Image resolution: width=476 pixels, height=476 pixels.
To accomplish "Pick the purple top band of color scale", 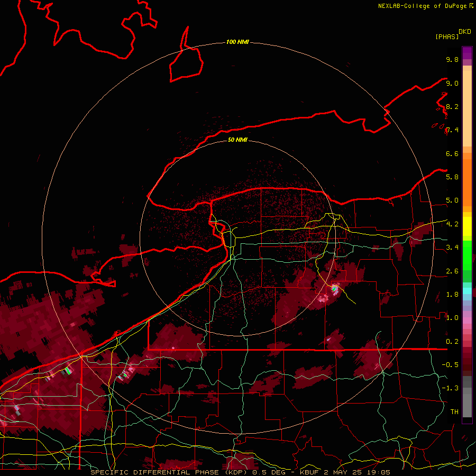I will coord(467,53).
